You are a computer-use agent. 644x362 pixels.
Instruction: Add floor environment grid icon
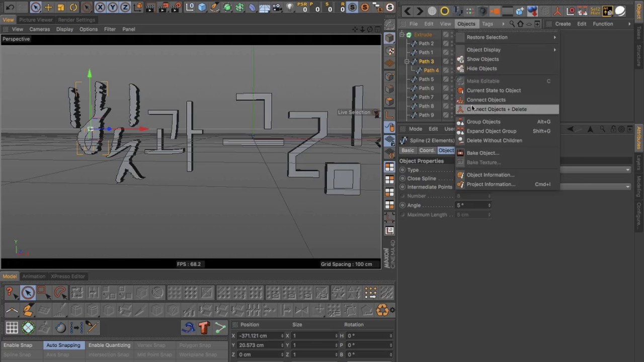(265, 8)
